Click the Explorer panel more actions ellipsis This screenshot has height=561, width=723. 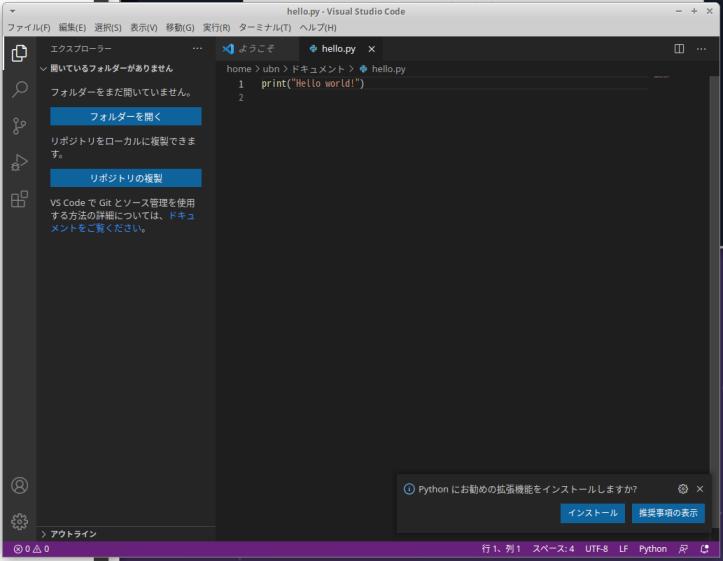[197, 48]
